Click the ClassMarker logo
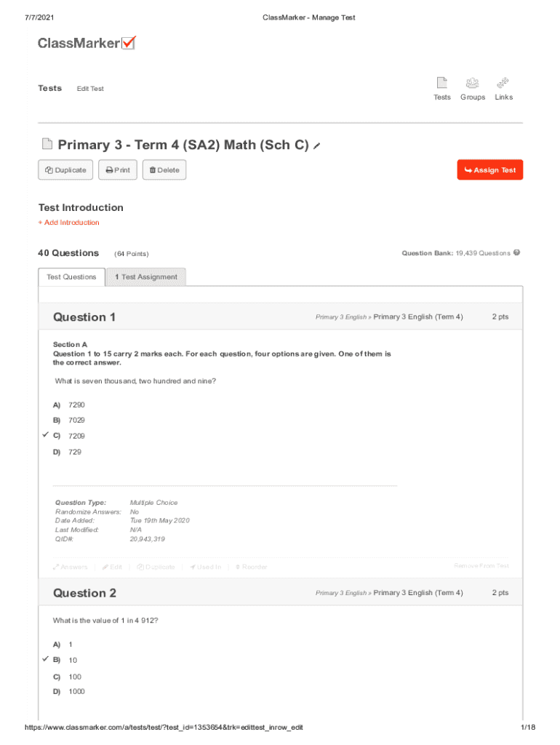Screen dimensions: 560x745 click(87, 44)
